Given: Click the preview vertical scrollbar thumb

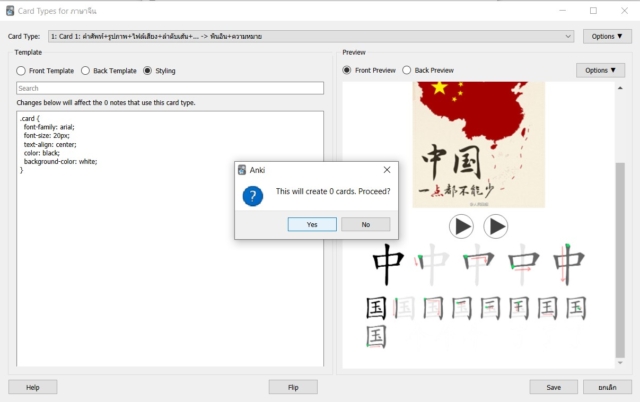Looking at the screenshot, I should pos(620,260).
